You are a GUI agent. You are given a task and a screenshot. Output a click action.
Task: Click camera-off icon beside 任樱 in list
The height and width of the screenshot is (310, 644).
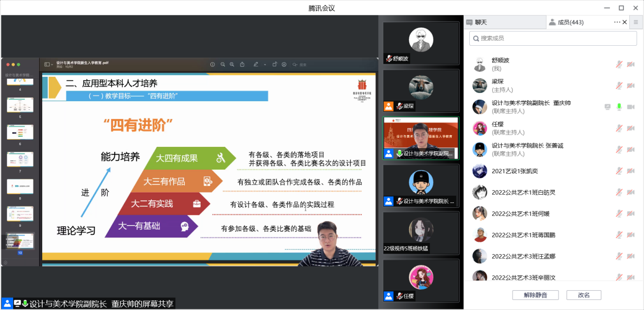631,128
